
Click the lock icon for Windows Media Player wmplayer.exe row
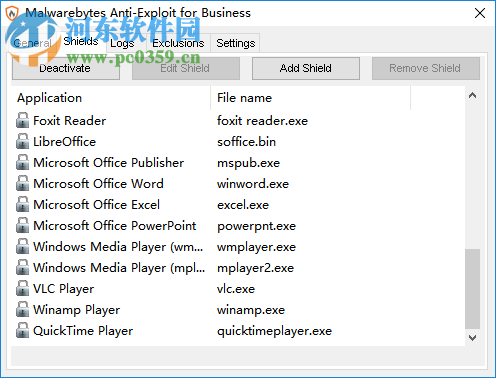pyautogui.click(x=22, y=246)
